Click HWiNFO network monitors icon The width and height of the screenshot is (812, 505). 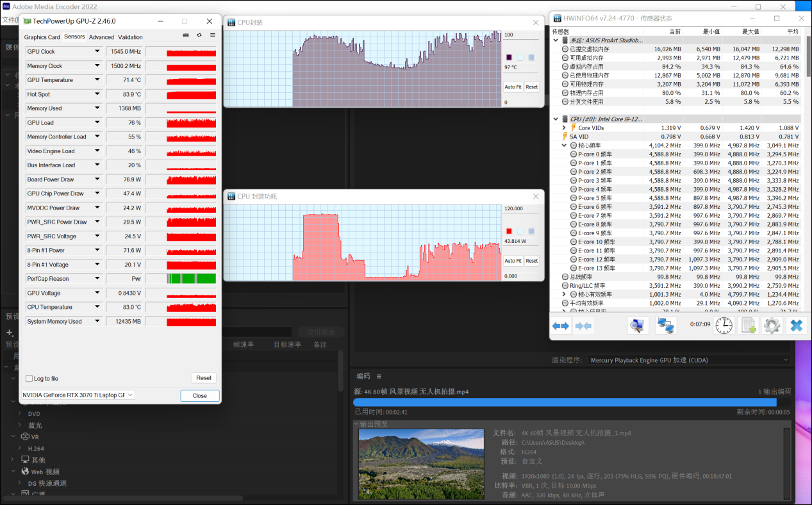click(666, 326)
